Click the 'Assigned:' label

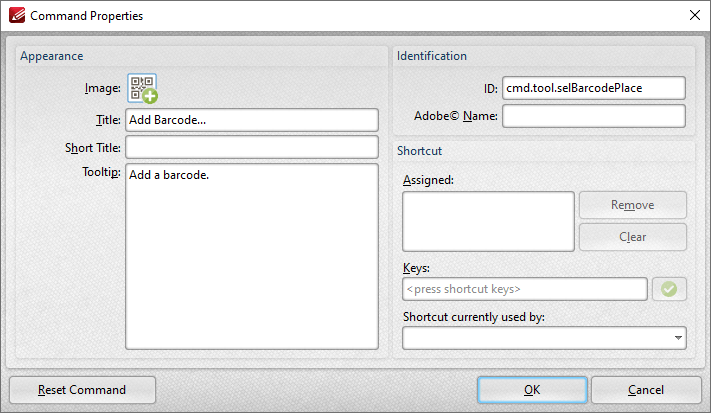428,180
